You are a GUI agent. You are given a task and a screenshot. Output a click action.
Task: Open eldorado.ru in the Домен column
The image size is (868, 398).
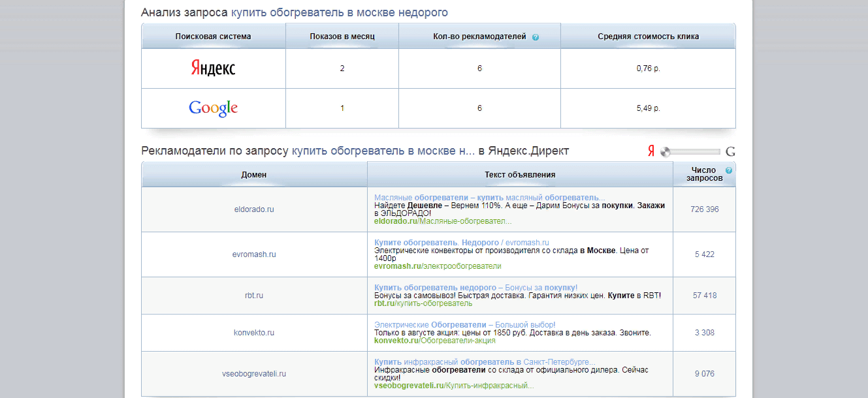coord(253,209)
